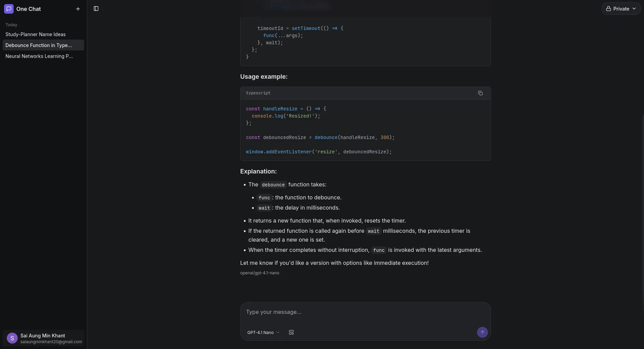The image size is (644, 349).
Task: Copy the typescript usage example code
Action: coord(480,93)
